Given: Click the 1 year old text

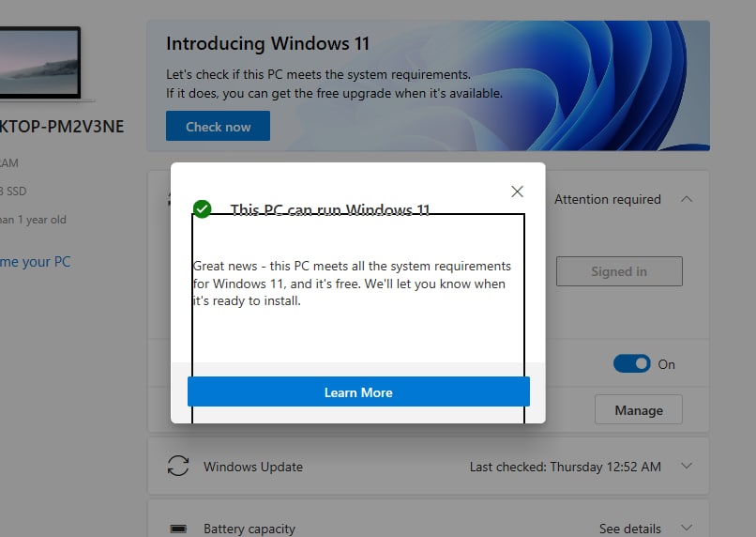Looking at the screenshot, I should coord(33,220).
